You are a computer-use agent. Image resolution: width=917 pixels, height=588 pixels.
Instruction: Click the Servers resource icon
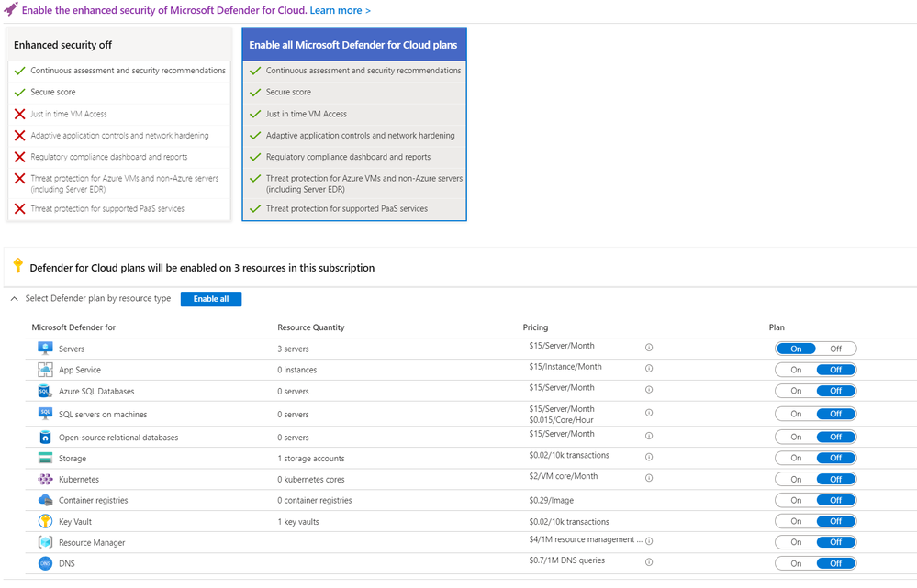point(45,349)
